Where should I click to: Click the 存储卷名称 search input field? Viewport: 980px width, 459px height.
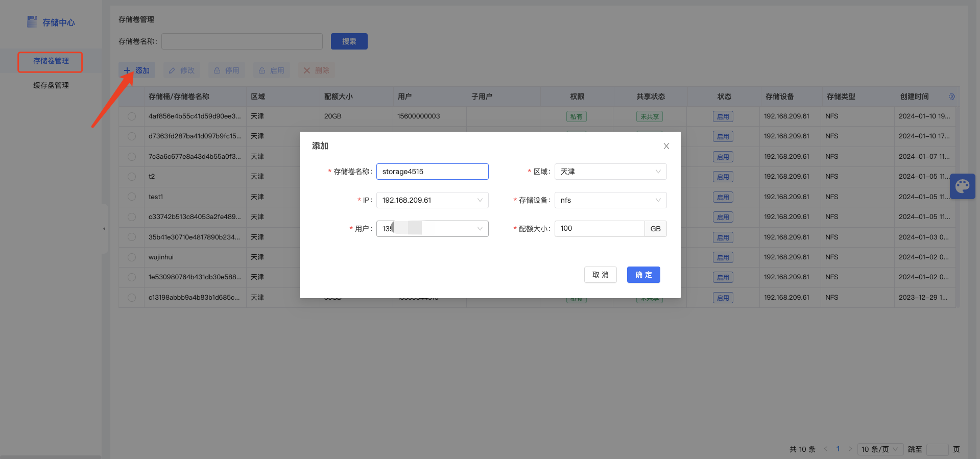pos(242,41)
